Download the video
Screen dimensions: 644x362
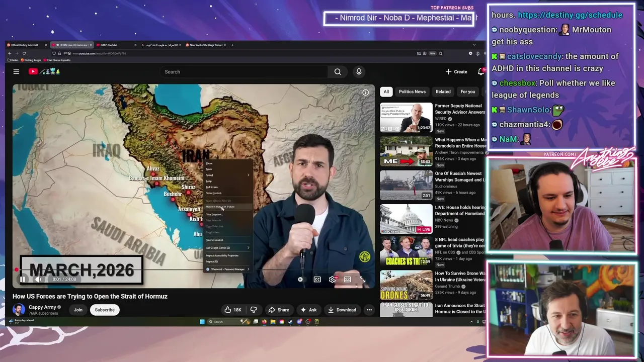[x=342, y=310]
